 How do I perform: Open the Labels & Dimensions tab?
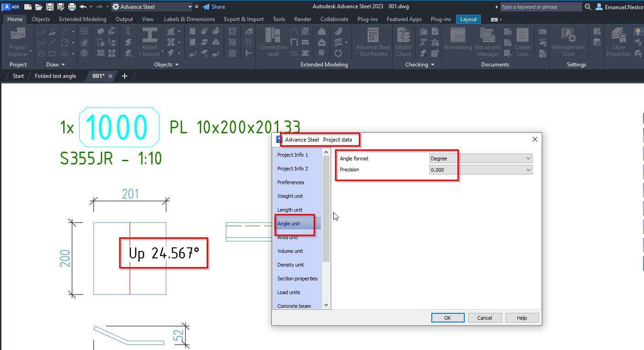coord(189,19)
